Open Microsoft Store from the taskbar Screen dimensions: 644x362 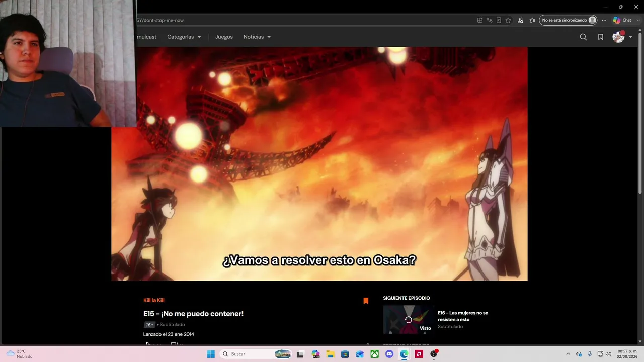(x=345, y=354)
